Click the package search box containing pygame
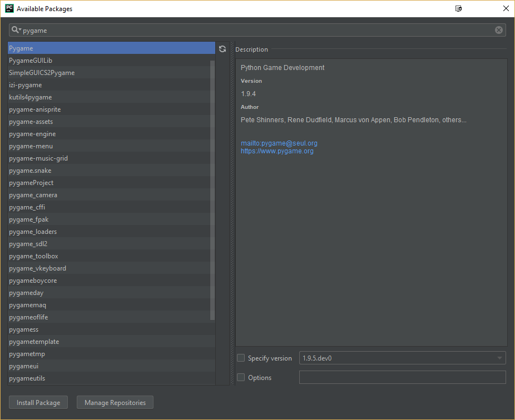Image resolution: width=515 pixels, height=420 pixels. pyautogui.click(x=256, y=30)
